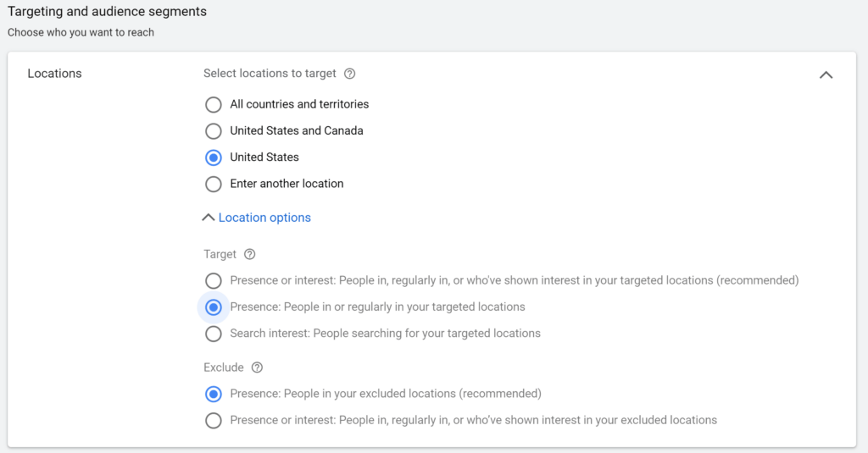Open help icon beside Select locations to target
The image size is (868, 453).
(x=349, y=74)
